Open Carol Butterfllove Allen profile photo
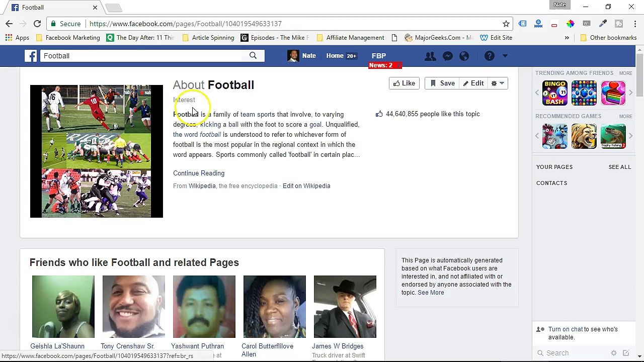 tap(274, 307)
